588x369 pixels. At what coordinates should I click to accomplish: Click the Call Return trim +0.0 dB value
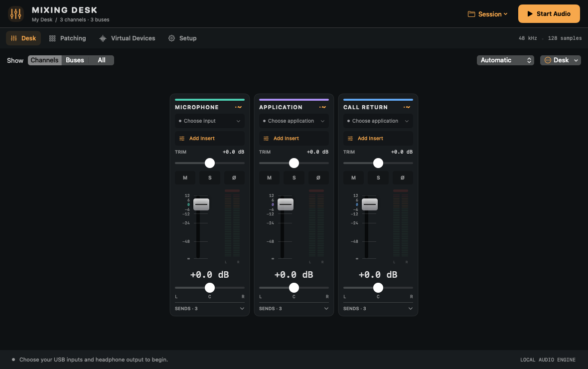pyautogui.click(x=402, y=152)
